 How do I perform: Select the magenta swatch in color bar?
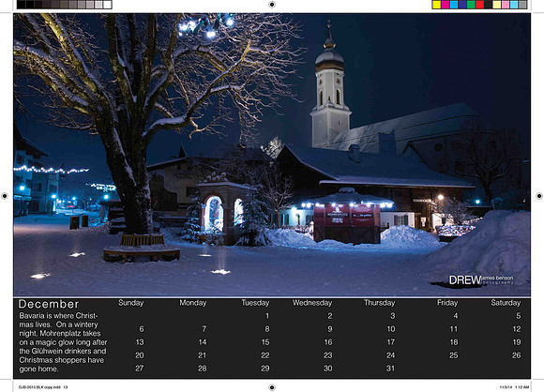pyautogui.click(x=446, y=5)
